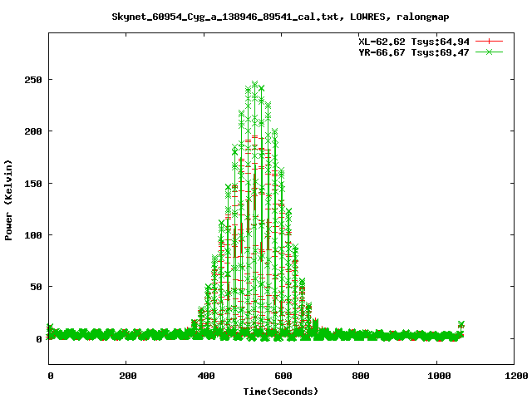The height and width of the screenshot is (399, 532).
Task: Click the 1200 tick label on x-axis
Action: pos(515,376)
